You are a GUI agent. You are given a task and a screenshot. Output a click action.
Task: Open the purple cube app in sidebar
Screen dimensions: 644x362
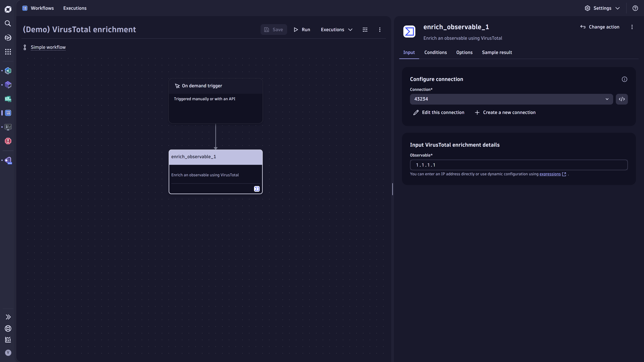click(8, 85)
